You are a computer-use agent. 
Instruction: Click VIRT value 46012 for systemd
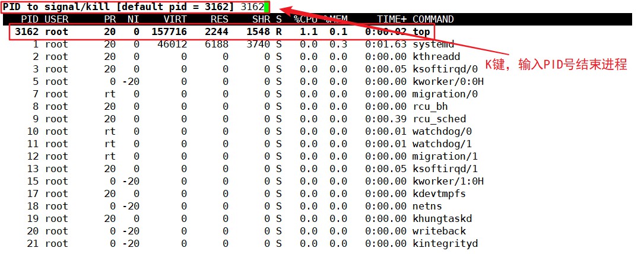172,45
